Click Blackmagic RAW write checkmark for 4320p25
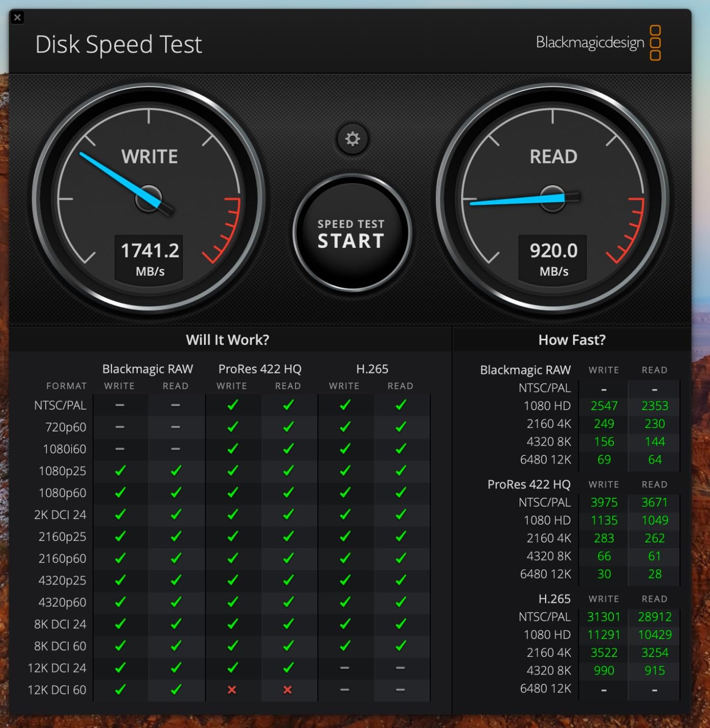Image resolution: width=710 pixels, height=728 pixels. [120, 580]
